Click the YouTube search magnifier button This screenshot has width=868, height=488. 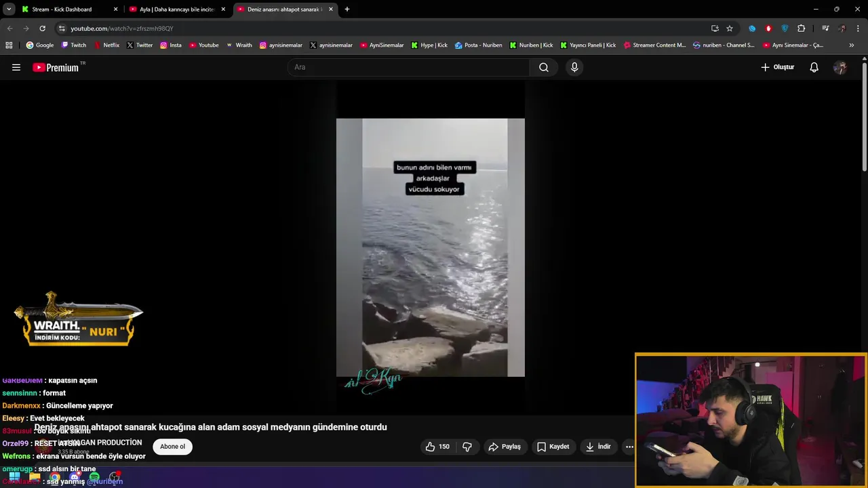544,67
